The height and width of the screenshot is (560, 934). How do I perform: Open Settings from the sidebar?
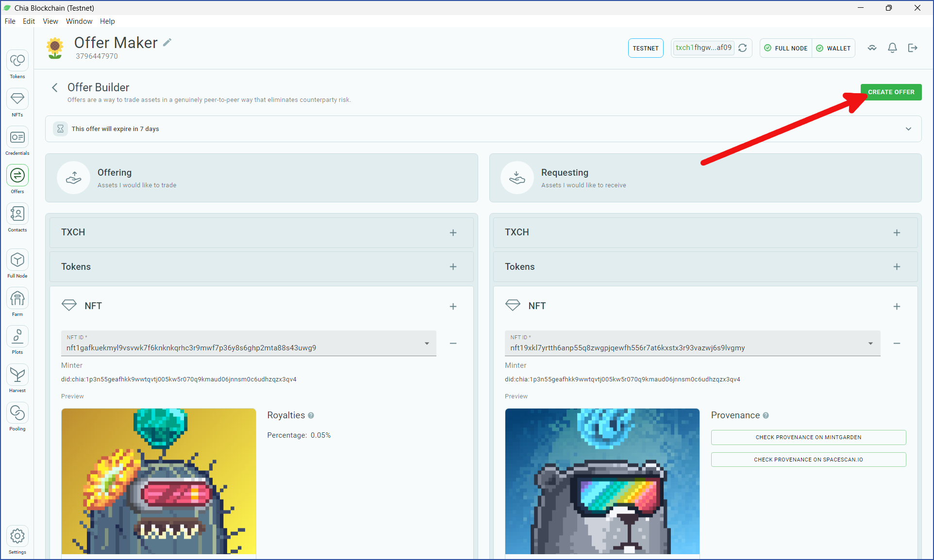pyautogui.click(x=17, y=540)
